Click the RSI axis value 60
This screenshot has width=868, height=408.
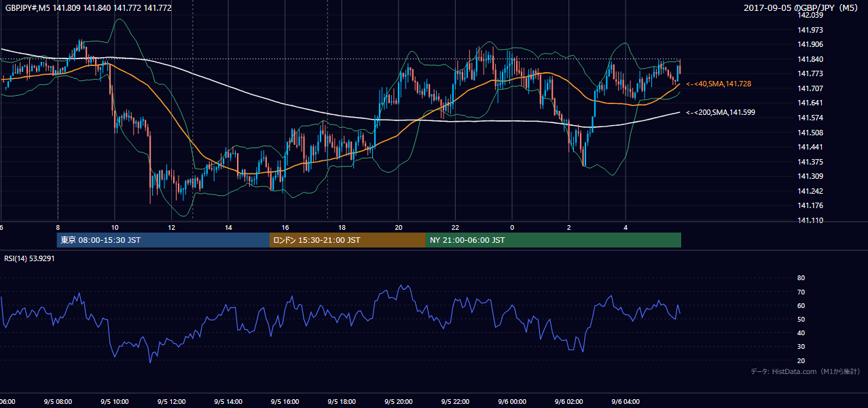[801, 305]
